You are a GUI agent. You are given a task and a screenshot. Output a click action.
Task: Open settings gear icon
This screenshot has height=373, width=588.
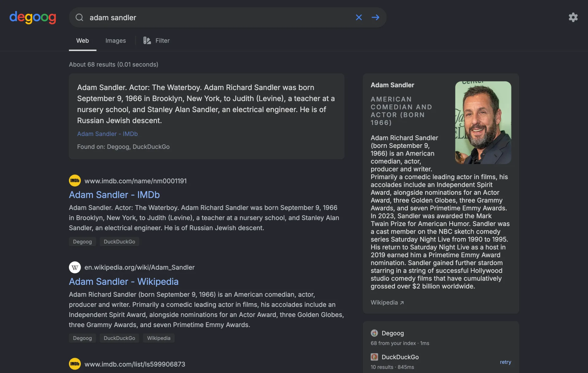(573, 17)
